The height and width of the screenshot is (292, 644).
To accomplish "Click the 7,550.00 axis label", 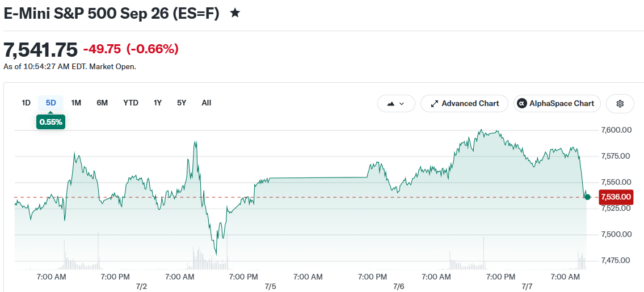I will pyautogui.click(x=616, y=182).
